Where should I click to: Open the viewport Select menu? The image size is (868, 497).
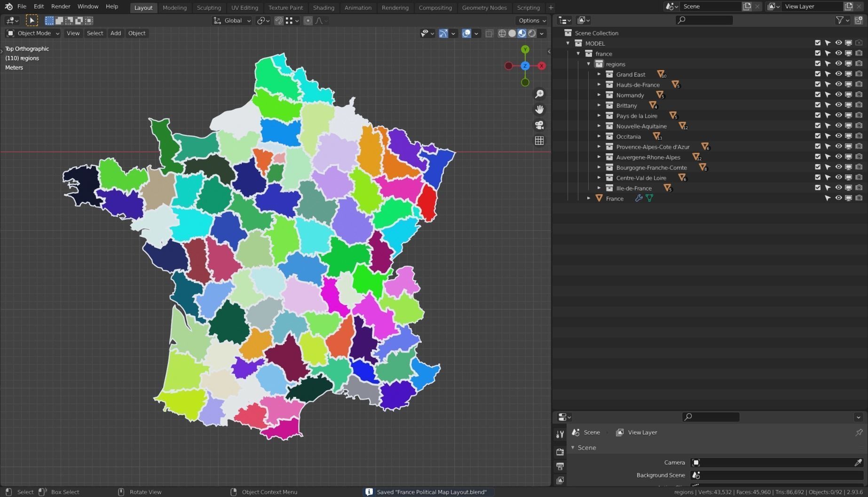coord(95,33)
